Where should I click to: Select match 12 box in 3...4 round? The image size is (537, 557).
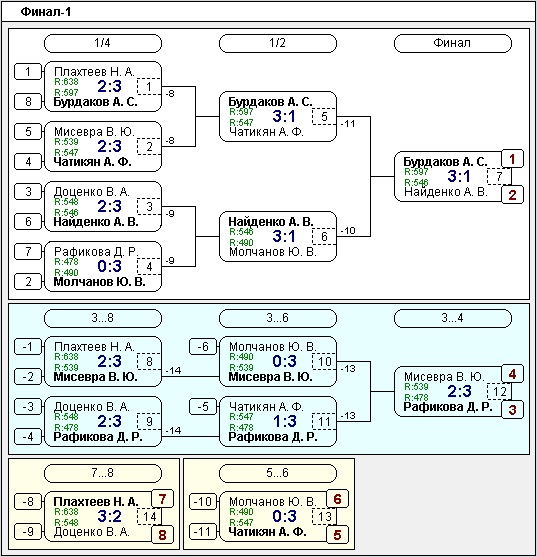[x=499, y=392]
